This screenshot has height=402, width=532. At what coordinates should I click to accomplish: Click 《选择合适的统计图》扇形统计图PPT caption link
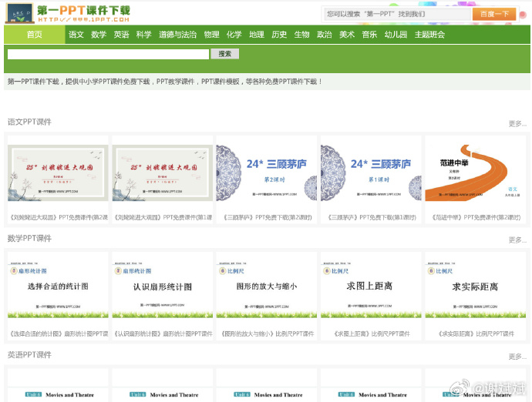click(59, 334)
